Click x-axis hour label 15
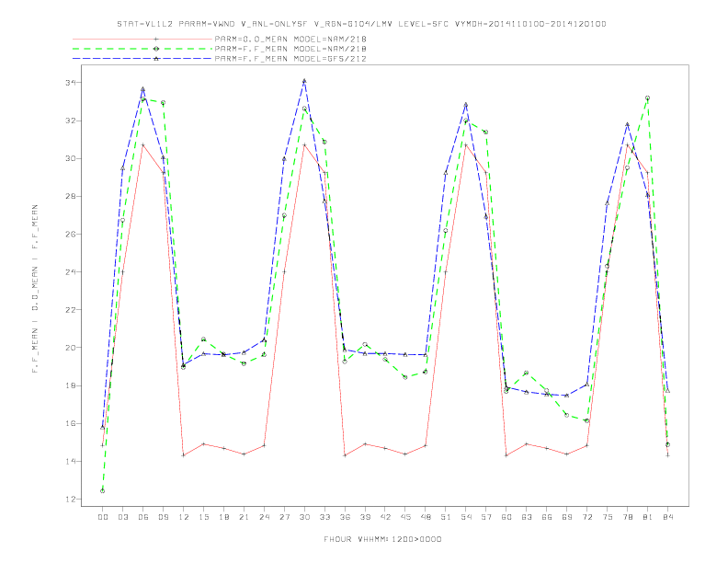Viewport: 728px width, 563px height. [203, 517]
